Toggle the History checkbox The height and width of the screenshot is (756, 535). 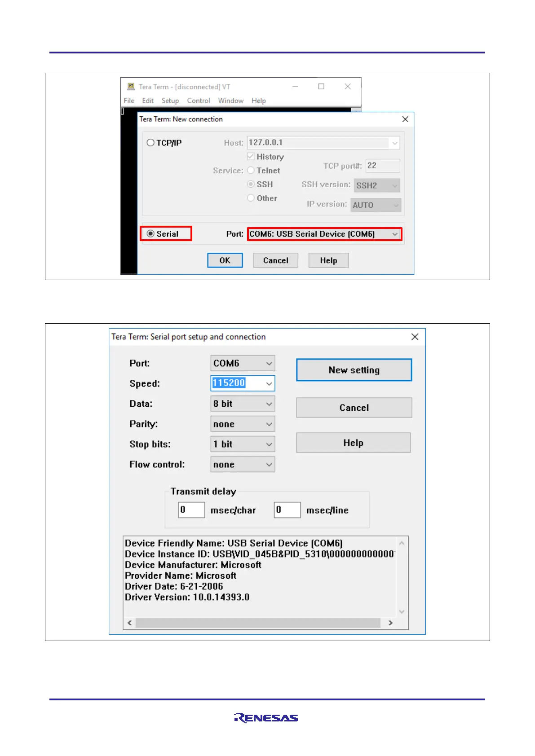point(265,157)
